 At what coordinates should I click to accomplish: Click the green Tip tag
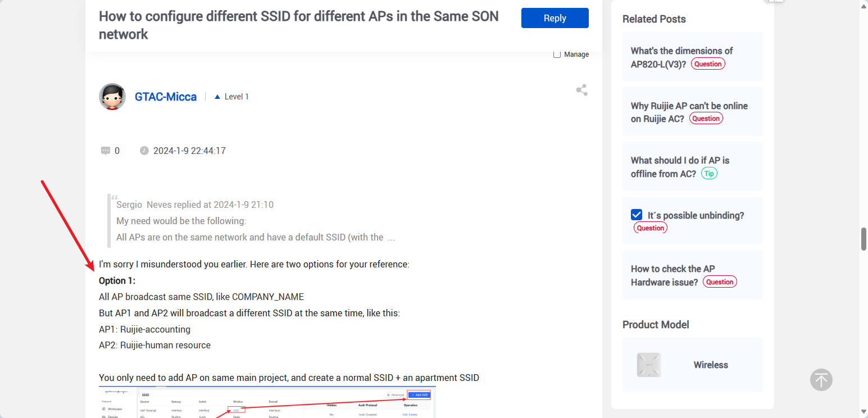click(709, 174)
